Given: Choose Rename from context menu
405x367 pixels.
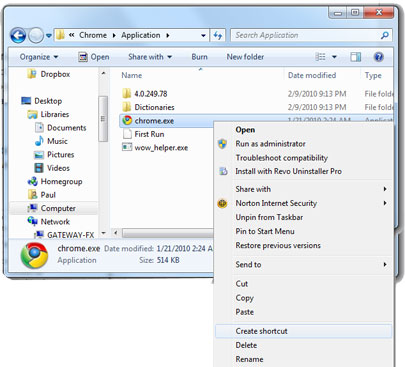Looking at the screenshot, I should (249, 359).
